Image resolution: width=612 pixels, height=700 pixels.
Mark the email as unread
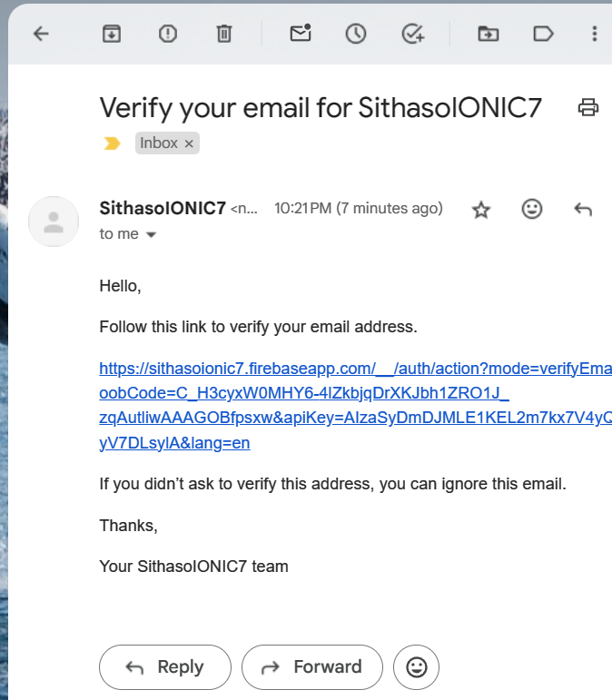tap(301, 34)
